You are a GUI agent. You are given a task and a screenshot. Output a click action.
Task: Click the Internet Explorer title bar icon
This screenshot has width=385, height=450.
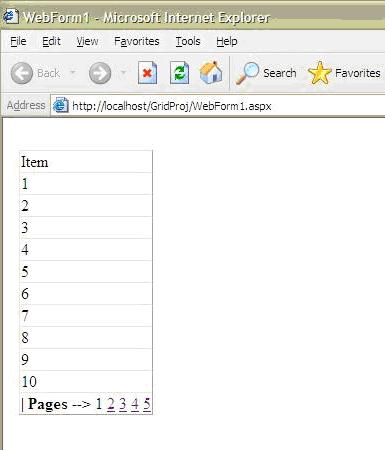10,16
